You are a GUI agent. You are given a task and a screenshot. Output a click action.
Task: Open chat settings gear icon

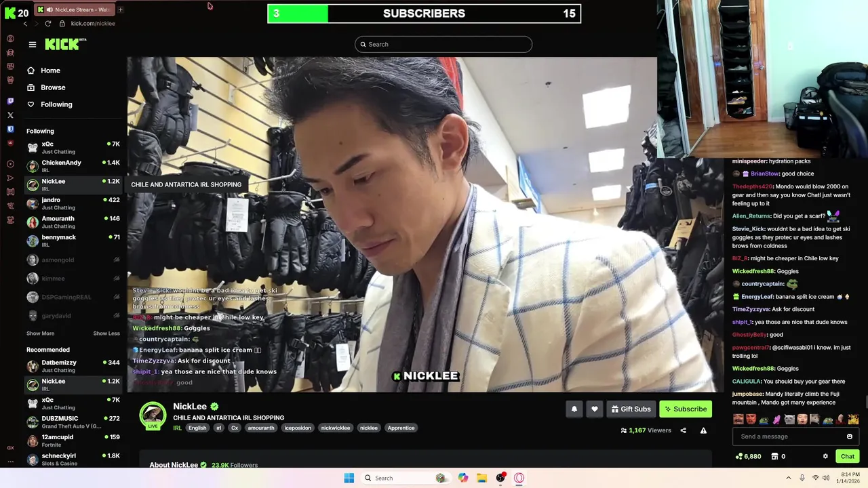[825, 456]
